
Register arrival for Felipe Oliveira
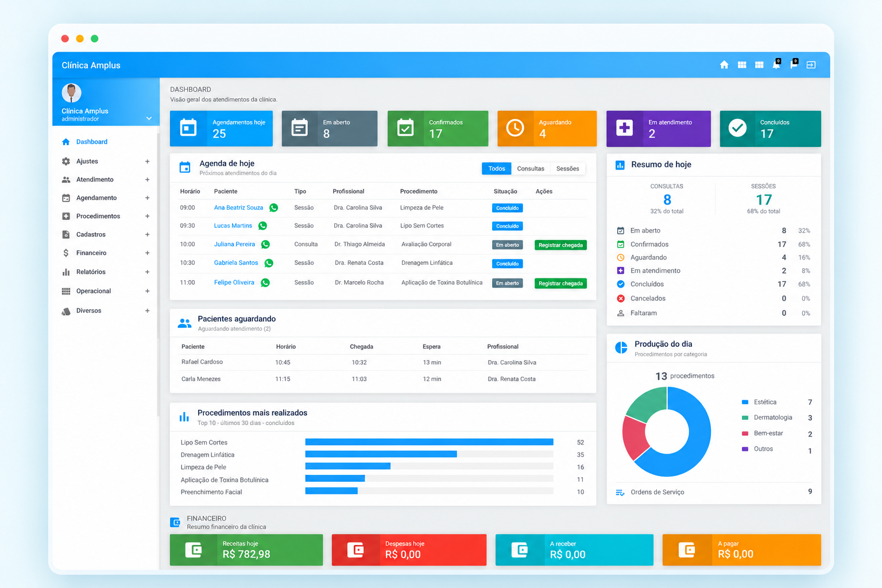[560, 284]
